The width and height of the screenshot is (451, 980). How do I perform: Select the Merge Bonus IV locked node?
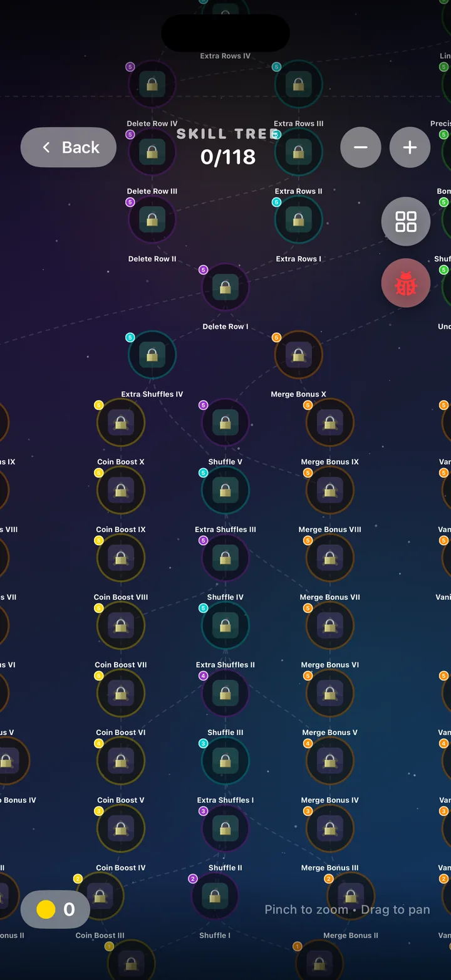coord(330,761)
